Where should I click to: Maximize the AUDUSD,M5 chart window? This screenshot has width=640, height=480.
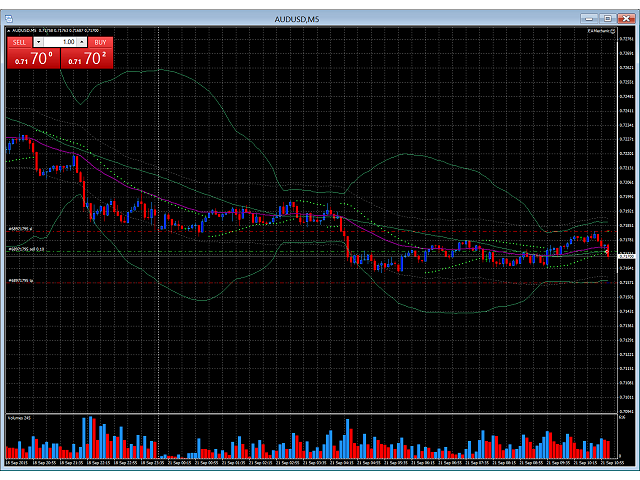607,18
